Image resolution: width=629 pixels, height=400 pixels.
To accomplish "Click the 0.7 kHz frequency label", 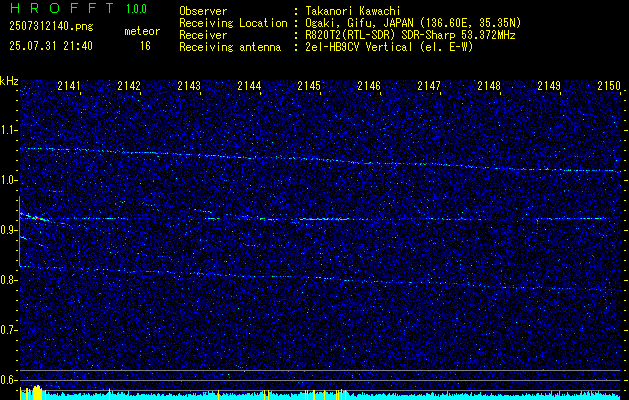I will [x=8, y=330].
